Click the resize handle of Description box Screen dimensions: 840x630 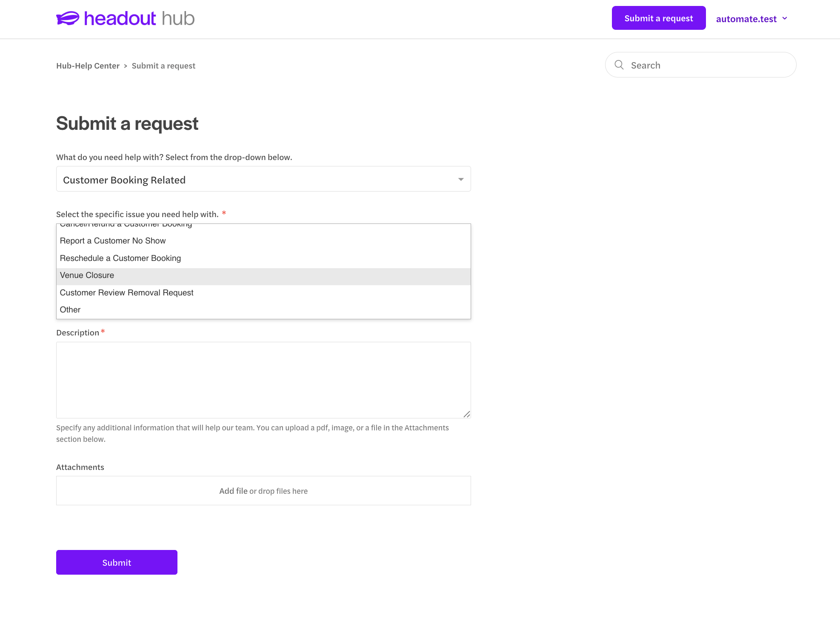tap(467, 414)
